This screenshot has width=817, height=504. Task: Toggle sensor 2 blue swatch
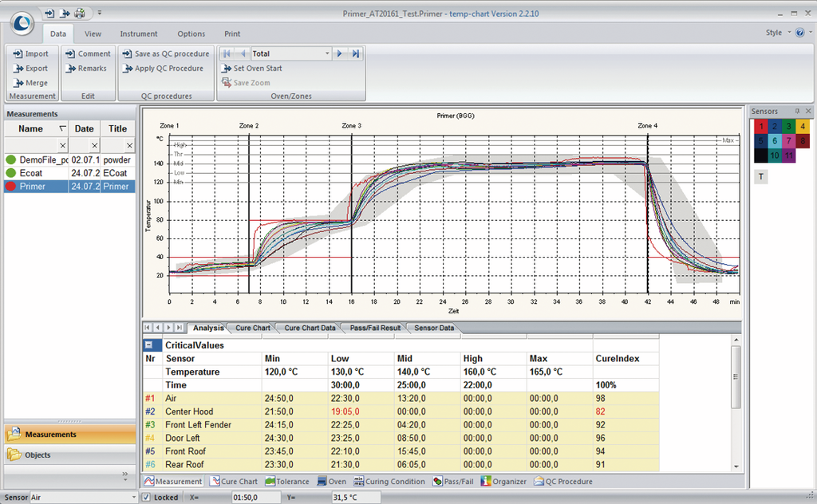tap(775, 126)
